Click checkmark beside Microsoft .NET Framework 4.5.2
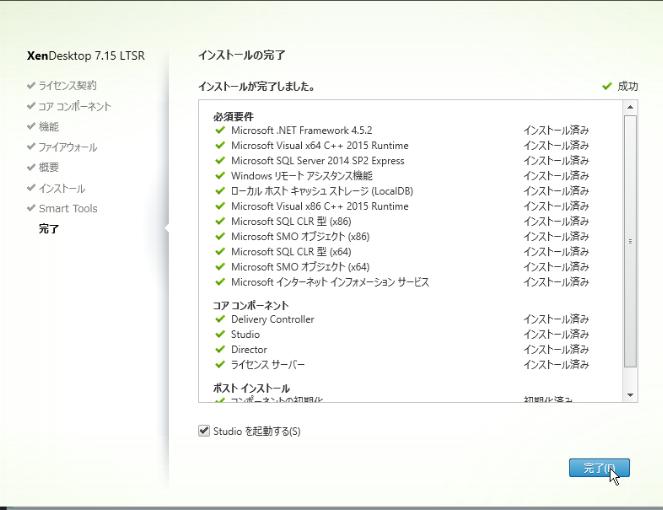This screenshot has width=663, height=510. point(220,130)
